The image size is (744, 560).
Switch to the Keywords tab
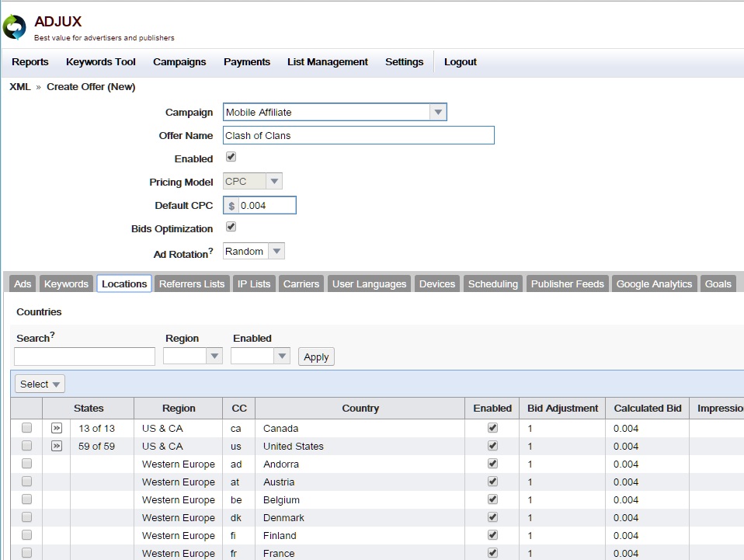tap(67, 283)
